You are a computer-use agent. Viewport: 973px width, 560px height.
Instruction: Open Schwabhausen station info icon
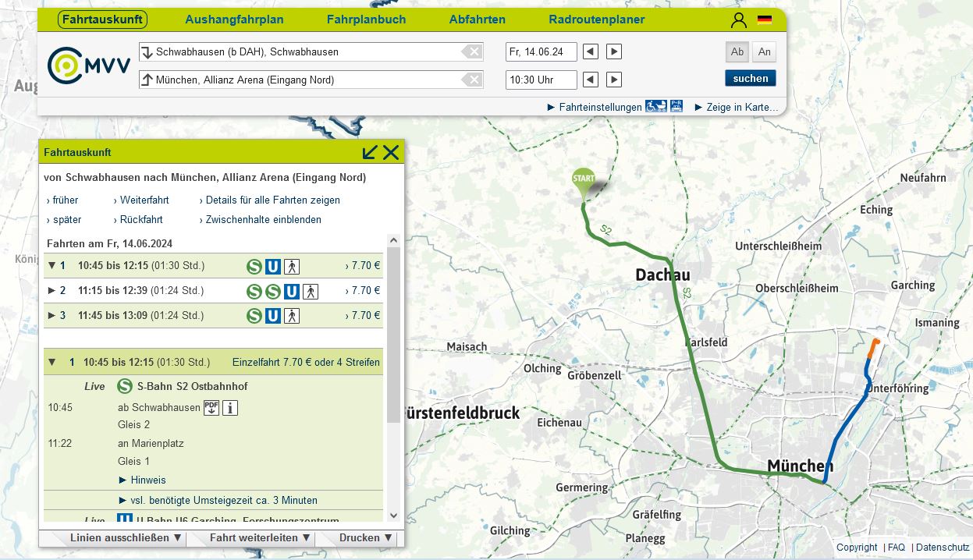(x=230, y=407)
